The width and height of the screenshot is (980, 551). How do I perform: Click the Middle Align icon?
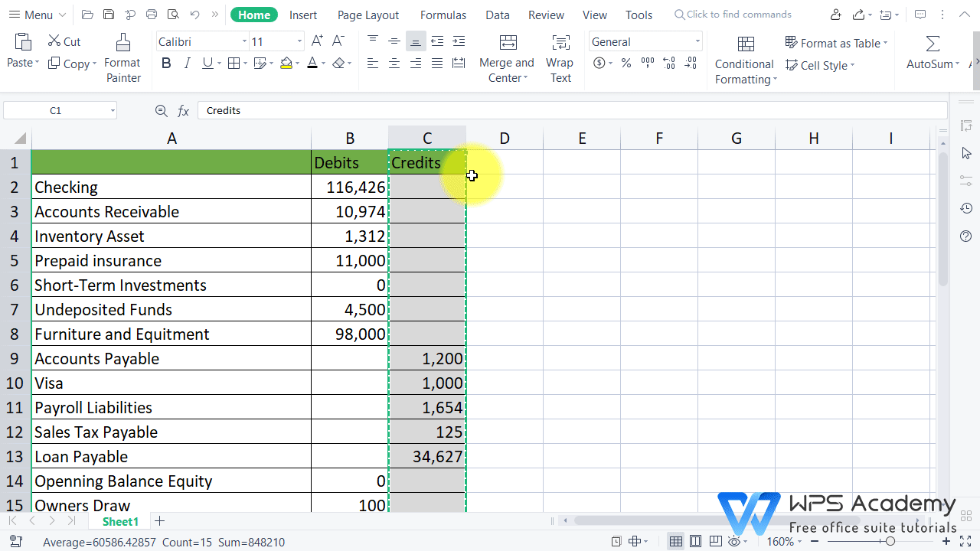click(x=394, y=41)
